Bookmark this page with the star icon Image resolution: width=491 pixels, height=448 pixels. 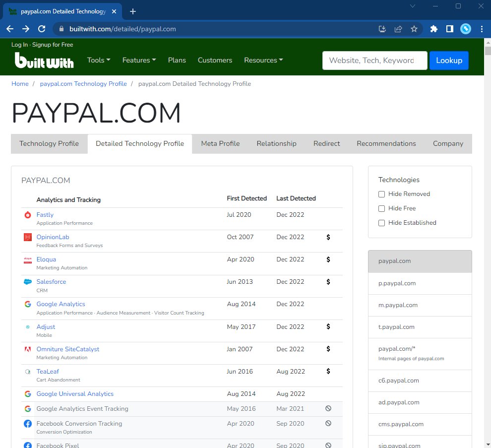414,29
